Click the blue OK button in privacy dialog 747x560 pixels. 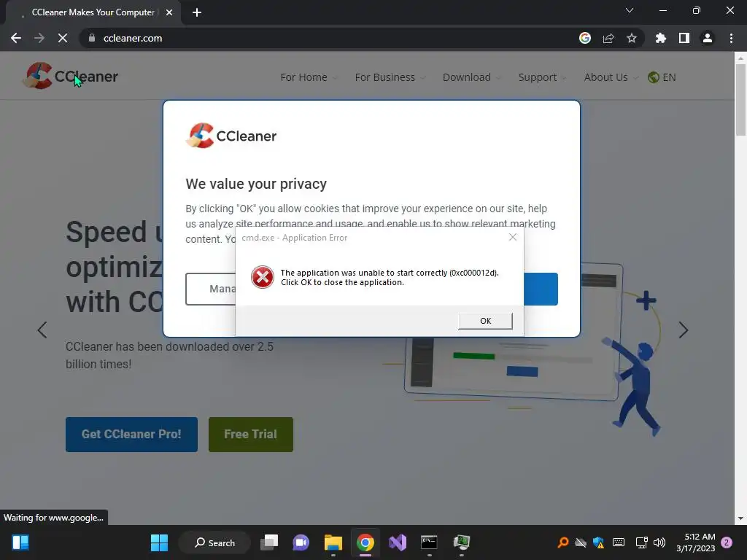coord(541,289)
